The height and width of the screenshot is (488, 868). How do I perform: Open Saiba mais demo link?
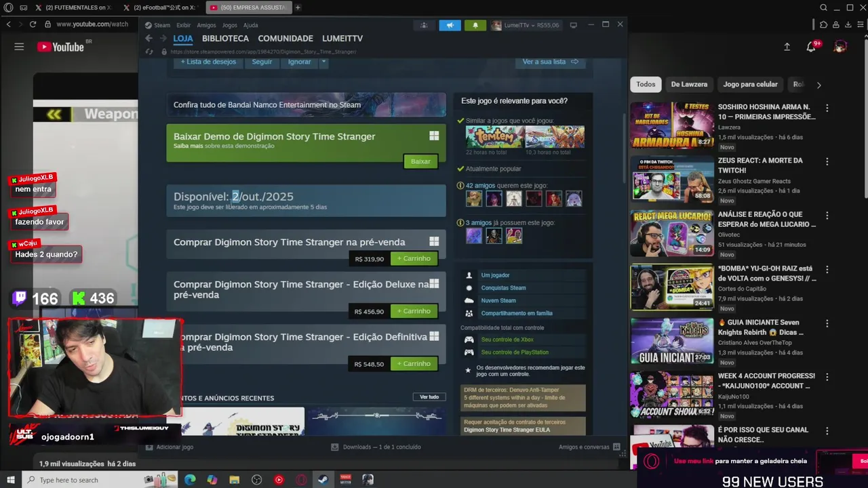[x=188, y=146]
